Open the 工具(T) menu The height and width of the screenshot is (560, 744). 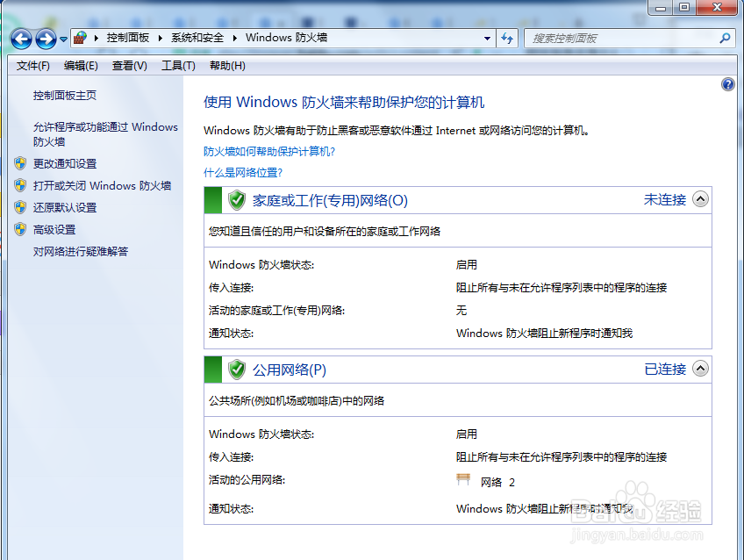[x=178, y=66]
